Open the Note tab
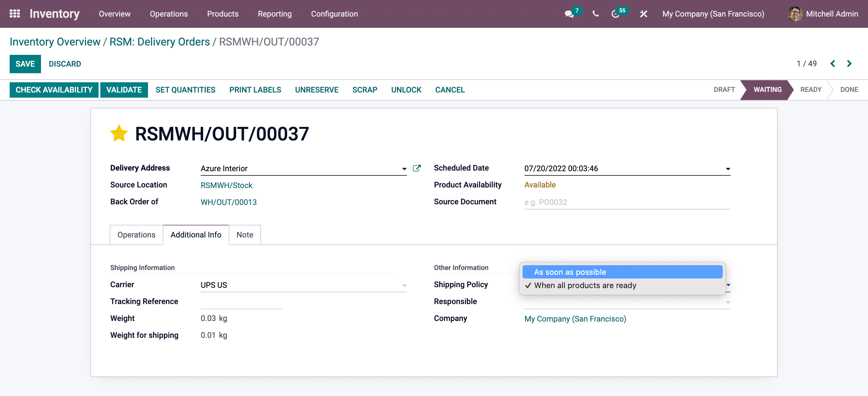868x396 pixels. point(245,234)
